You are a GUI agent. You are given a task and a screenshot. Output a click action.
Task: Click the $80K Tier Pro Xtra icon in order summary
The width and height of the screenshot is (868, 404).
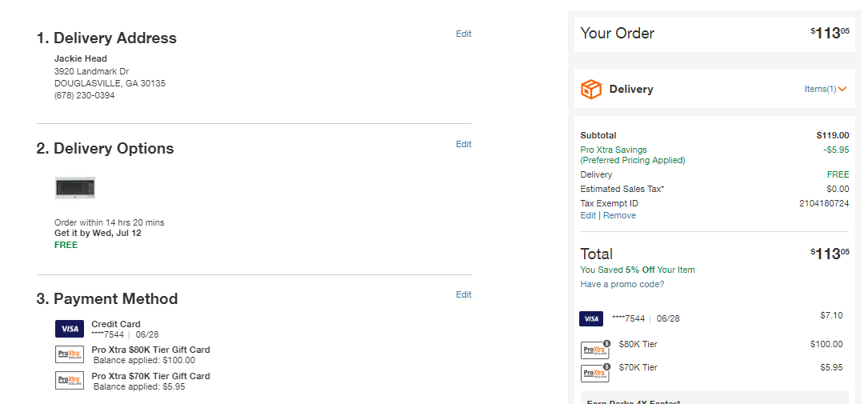point(595,350)
